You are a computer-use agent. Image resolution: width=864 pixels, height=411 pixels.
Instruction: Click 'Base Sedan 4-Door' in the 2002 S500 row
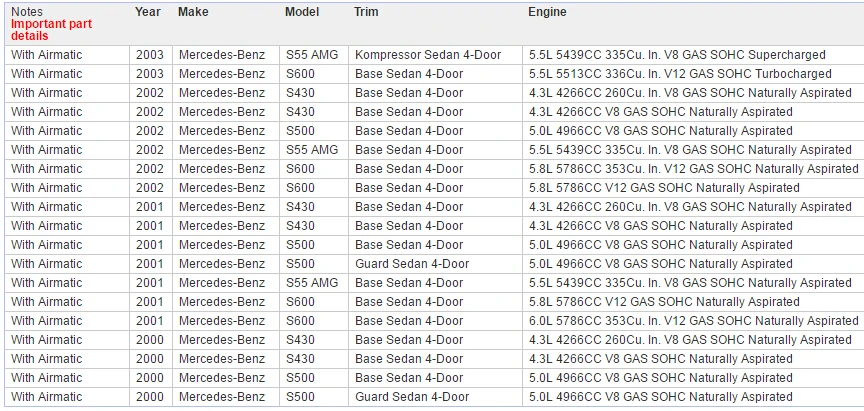pyautogui.click(x=409, y=131)
